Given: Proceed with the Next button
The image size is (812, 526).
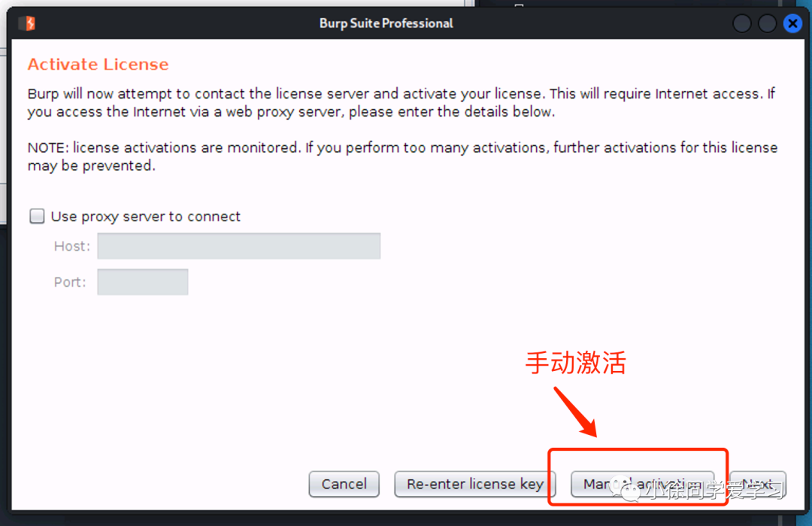Looking at the screenshot, I should tap(758, 484).
